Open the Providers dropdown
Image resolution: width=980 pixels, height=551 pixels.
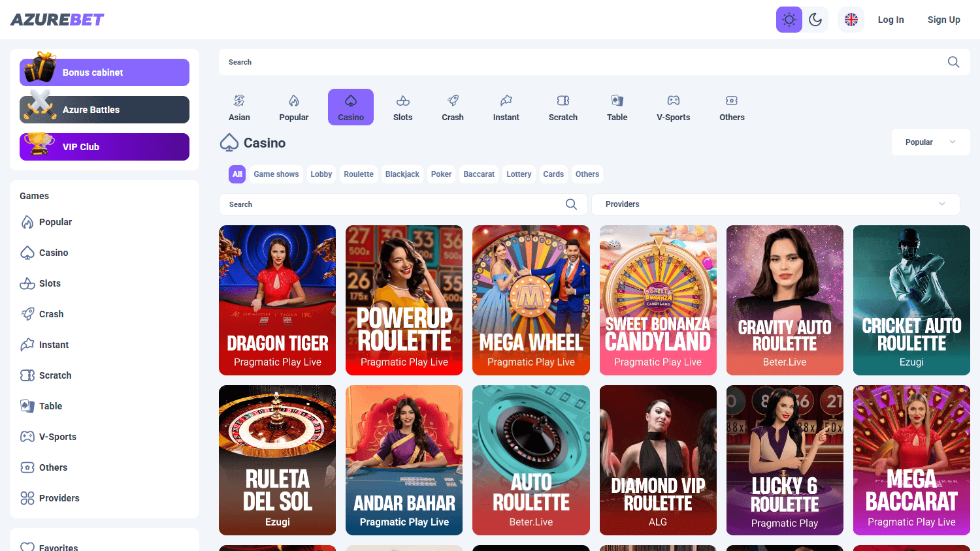point(775,204)
